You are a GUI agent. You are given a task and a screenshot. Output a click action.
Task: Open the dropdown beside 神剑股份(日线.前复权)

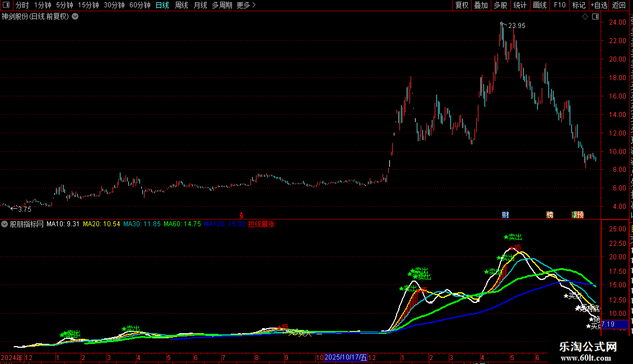coord(75,16)
